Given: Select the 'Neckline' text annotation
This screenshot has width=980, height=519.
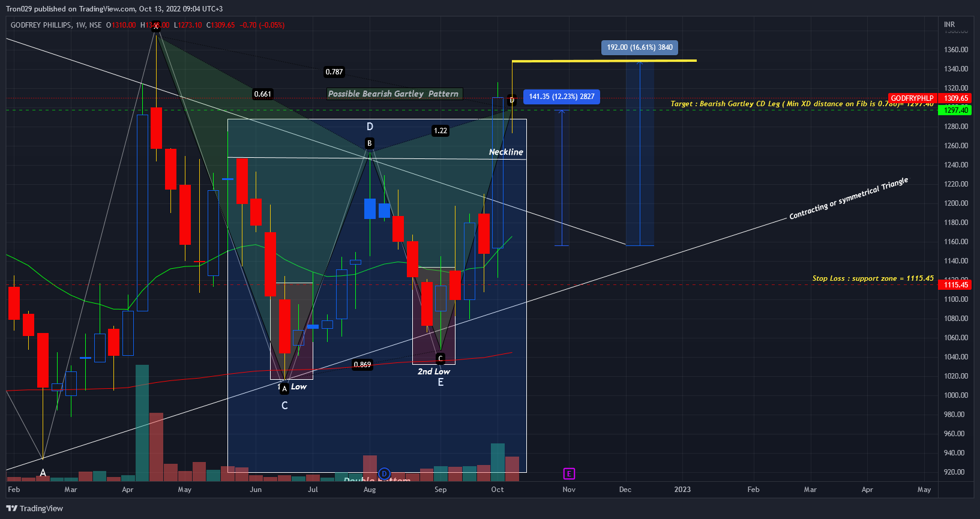Looking at the screenshot, I should 506,152.
